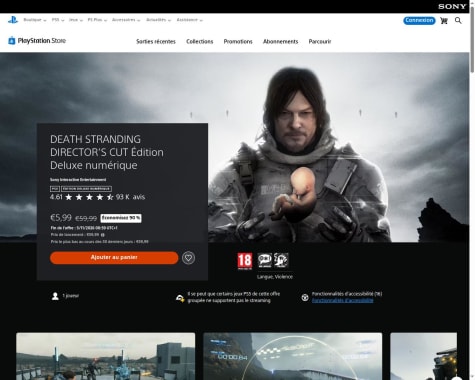The height and width of the screenshot is (380, 475).
Task: Click the offer end date line
Action: pos(84,228)
